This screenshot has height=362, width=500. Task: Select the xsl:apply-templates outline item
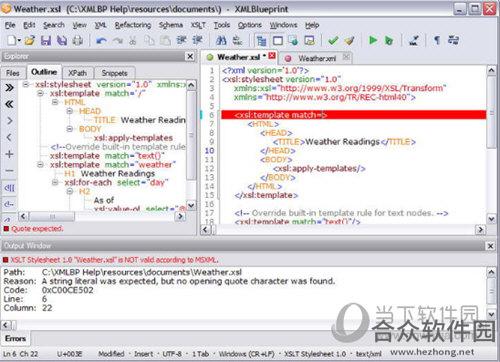[x=133, y=138]
